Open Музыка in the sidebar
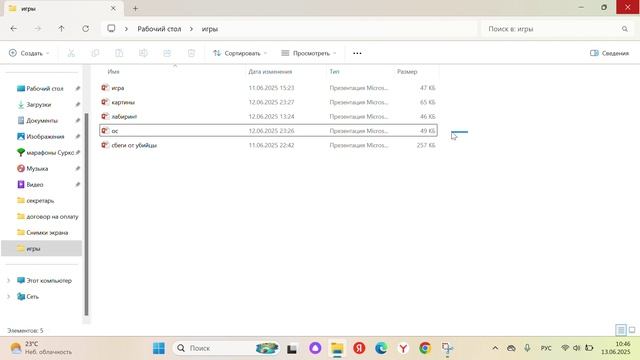The width and height of the screenshot is (640, 360). (x=37, y=169)
